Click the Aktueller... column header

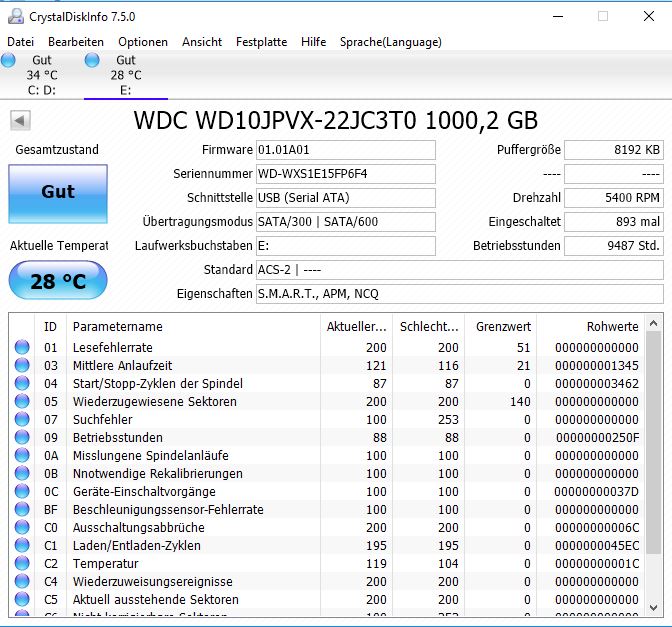357,327
